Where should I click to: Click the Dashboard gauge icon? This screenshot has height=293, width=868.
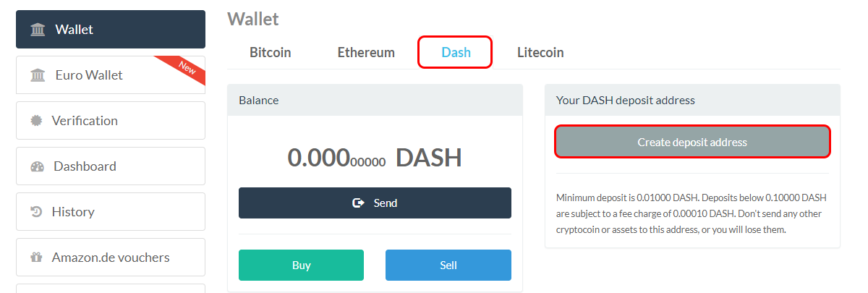tap(38, 166)
